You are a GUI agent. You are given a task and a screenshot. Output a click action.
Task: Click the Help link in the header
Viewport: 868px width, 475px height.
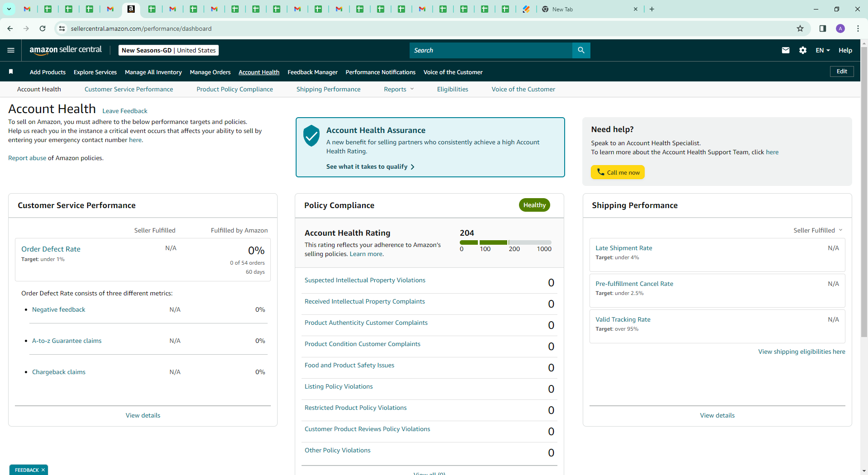tap(845, 50)
